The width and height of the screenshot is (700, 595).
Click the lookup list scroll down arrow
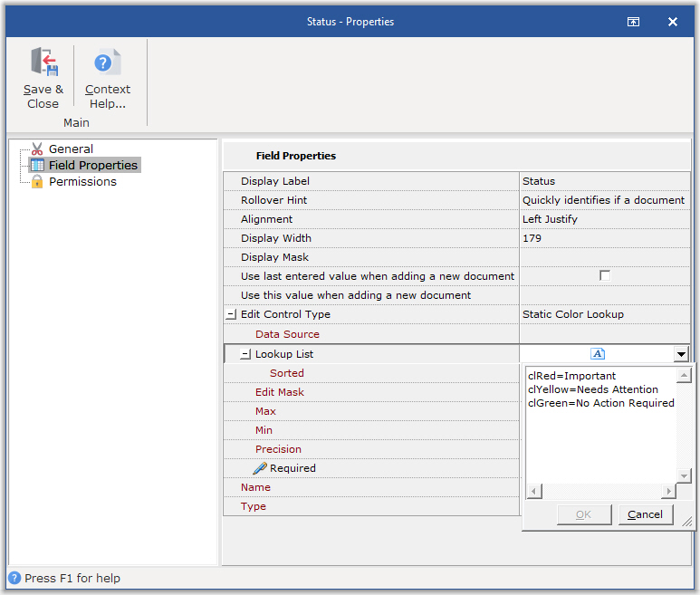point(684,475)
